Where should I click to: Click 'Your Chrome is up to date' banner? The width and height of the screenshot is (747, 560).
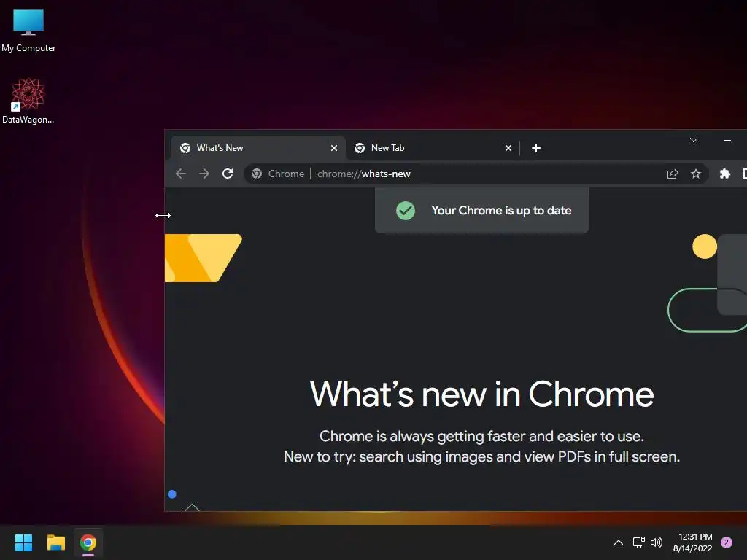(481, 211)
